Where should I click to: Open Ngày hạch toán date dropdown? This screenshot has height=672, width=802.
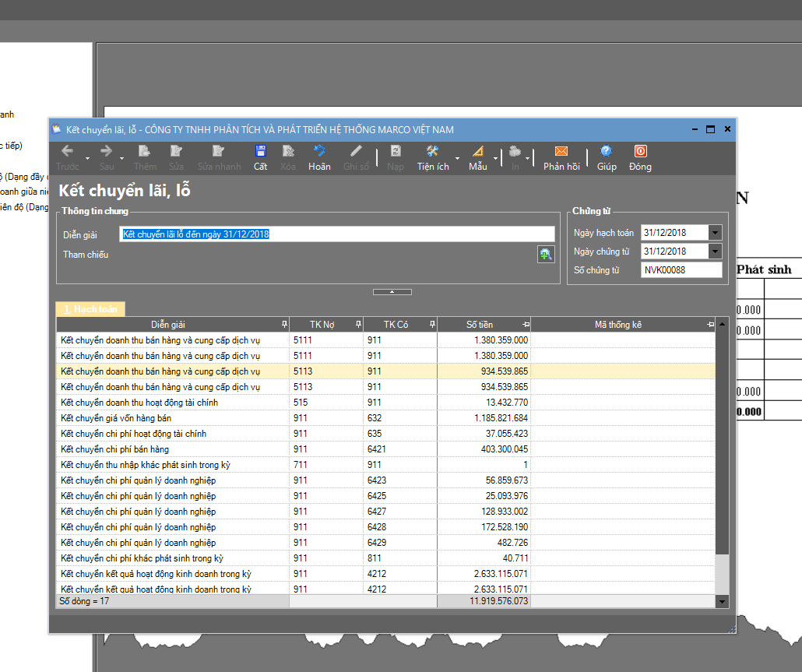(715, 233)
